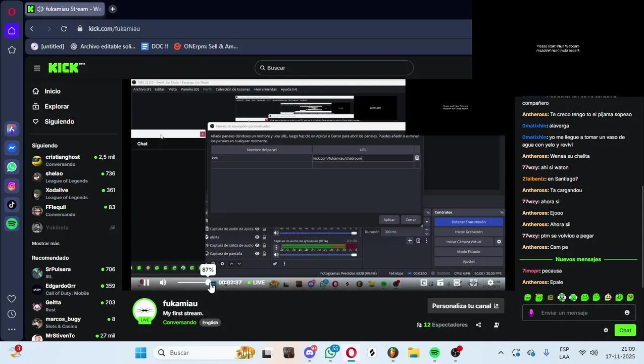Click Detener Transmisión in OBS controls
Image resolution: width=644 pixels, height=364 pixels.
pyautogui.click(x=469, y=222)
